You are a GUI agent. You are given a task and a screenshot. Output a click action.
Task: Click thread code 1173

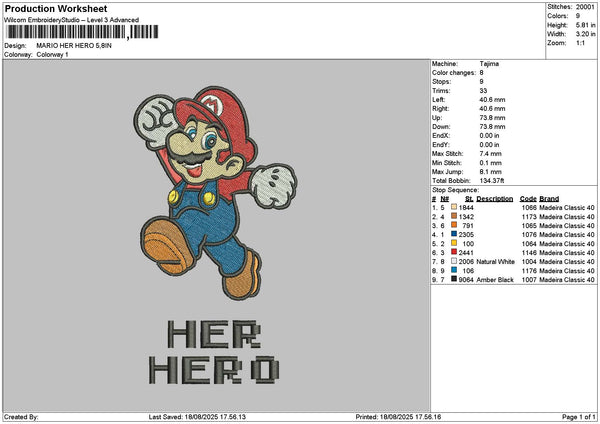[x=529, y=217]
